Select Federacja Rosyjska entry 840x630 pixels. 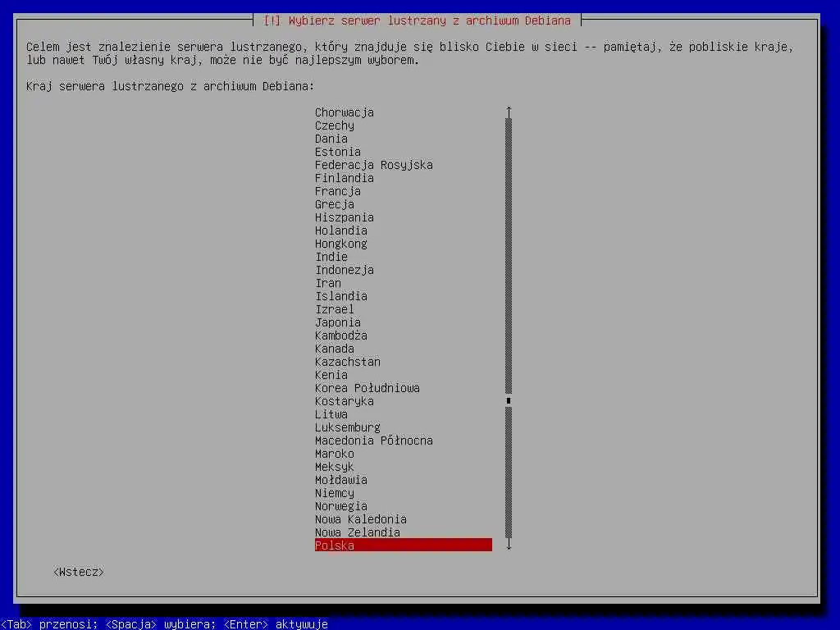pyautogui.click(x=373, y=165)
